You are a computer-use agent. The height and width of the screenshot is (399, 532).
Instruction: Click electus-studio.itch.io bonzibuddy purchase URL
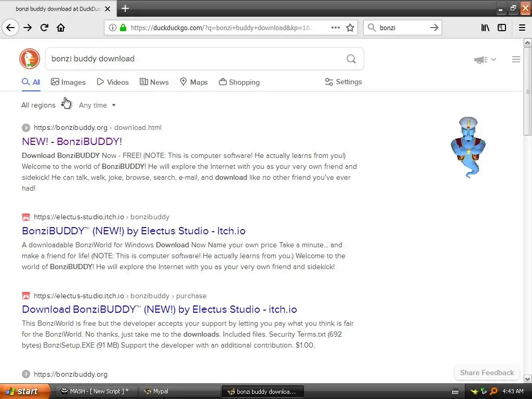[120, 296]
